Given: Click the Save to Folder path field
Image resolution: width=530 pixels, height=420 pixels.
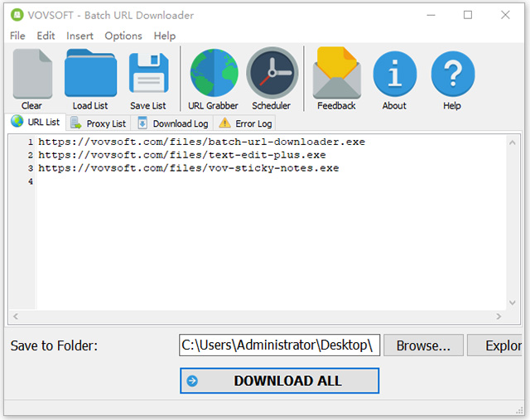Looking at the screenshot, I should tap(280, 345).
